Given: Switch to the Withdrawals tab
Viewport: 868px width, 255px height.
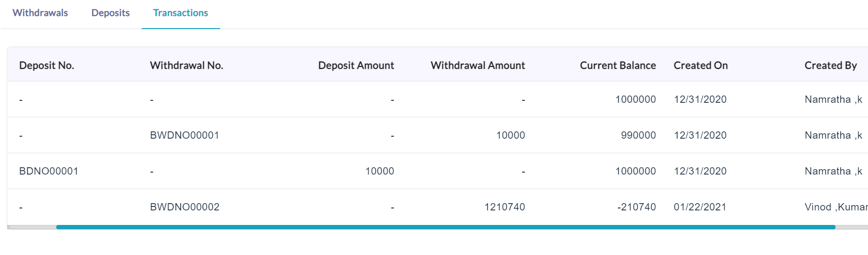Looking at the screenshot, I should (x=40, y=13).
